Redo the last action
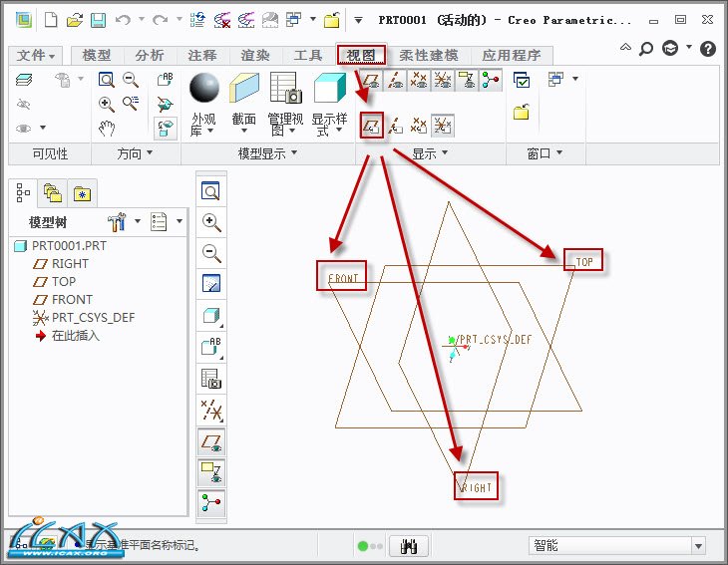Screen dimensions: 728x565 (x=161, y=20)
